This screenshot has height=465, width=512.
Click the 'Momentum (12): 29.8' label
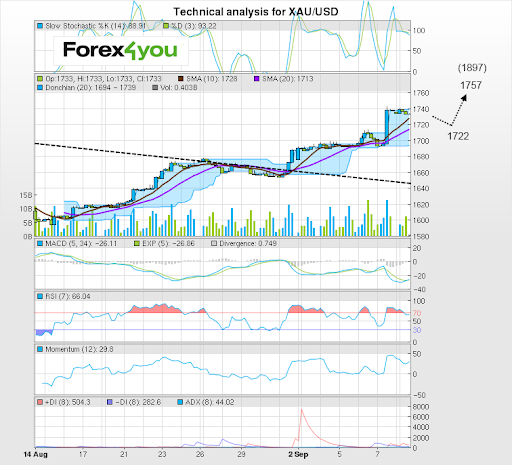tap(79, 349)
